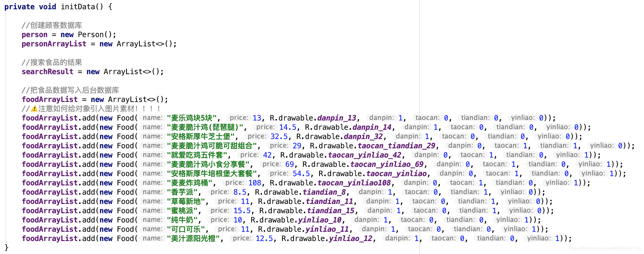Viewport: 644px width, 254px height.
Task: Click the string "草莓新地"
Action: click(x=186, y=201)
